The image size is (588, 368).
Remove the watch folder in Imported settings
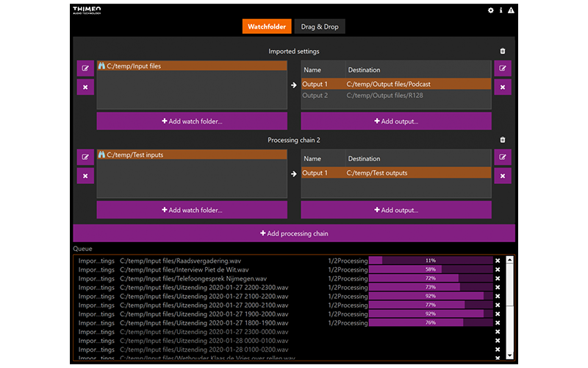point(85,87)
